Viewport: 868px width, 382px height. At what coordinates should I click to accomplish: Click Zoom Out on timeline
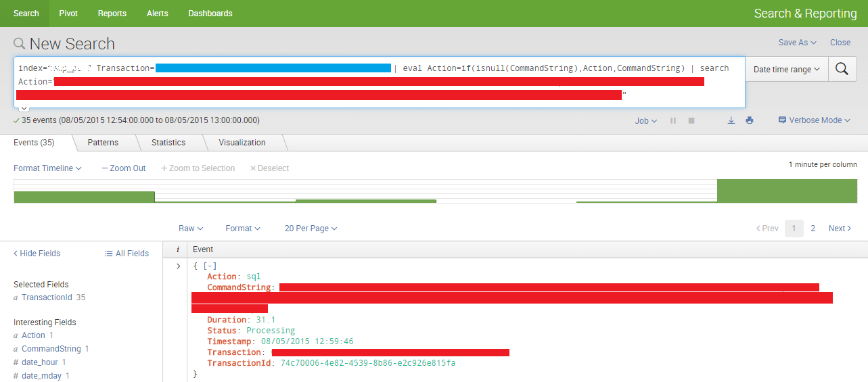[x=124, y=168]
